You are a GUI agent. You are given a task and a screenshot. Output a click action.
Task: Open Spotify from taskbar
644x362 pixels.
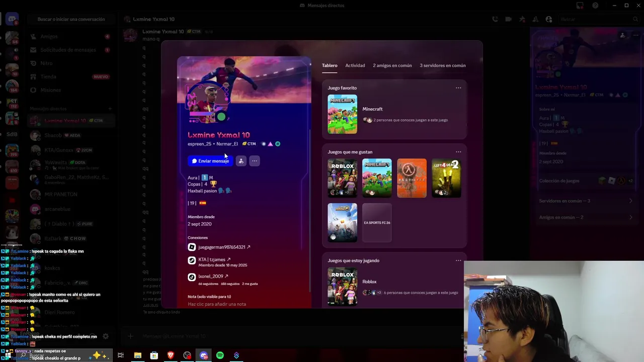tap(220, 355)
